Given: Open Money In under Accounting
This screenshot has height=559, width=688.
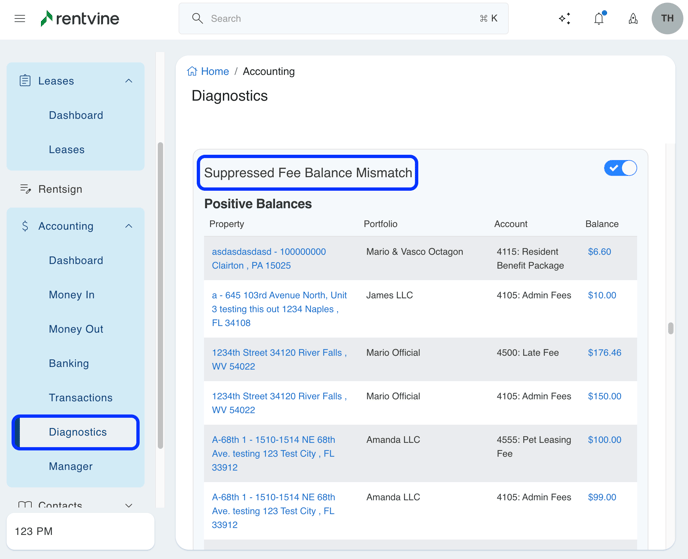Looking at the screenshot, I should [72, 295].
